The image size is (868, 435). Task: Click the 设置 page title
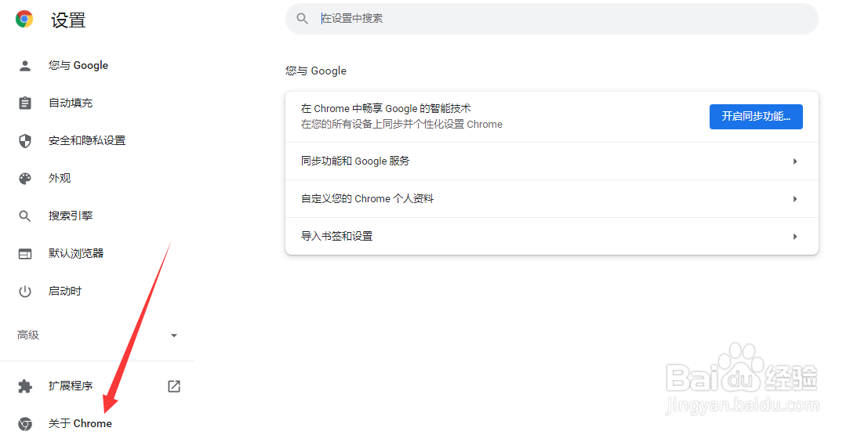click(69, 20)
